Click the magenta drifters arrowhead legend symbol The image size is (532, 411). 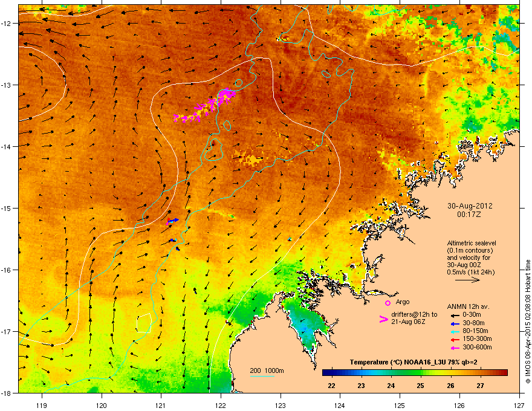coord(383,319)
